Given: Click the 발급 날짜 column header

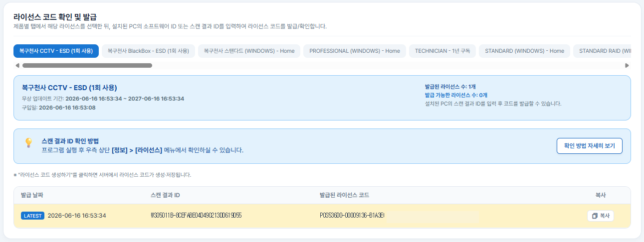Looking at the screenshot, I should [x=32, y=195].
